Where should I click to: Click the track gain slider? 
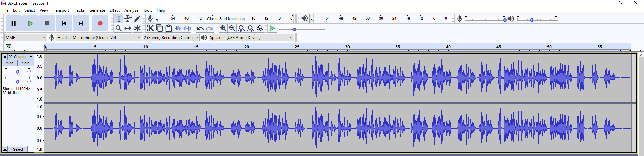click(18, 72)
